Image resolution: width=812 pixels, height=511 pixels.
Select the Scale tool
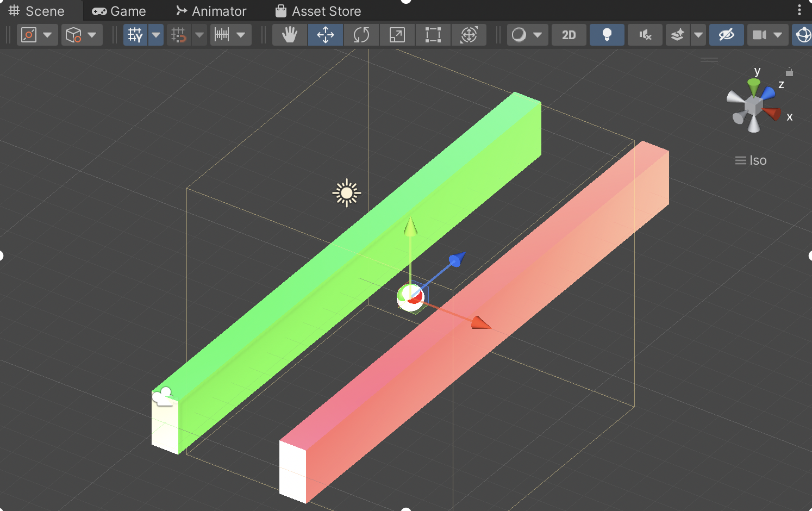[397, 35]
